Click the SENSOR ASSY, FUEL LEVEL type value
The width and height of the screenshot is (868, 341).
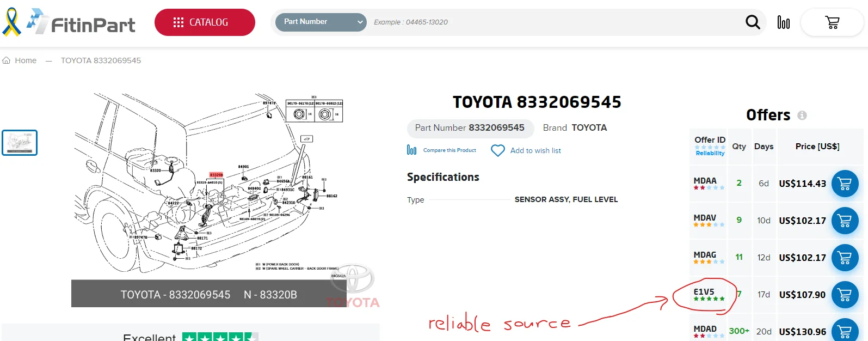point(566,200)
